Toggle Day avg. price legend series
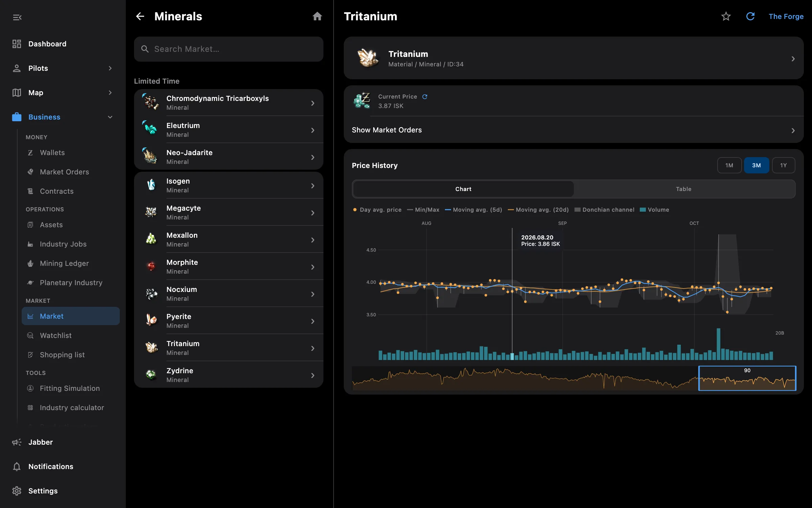The height and width of the screenshot is (508, 812). 377,210
